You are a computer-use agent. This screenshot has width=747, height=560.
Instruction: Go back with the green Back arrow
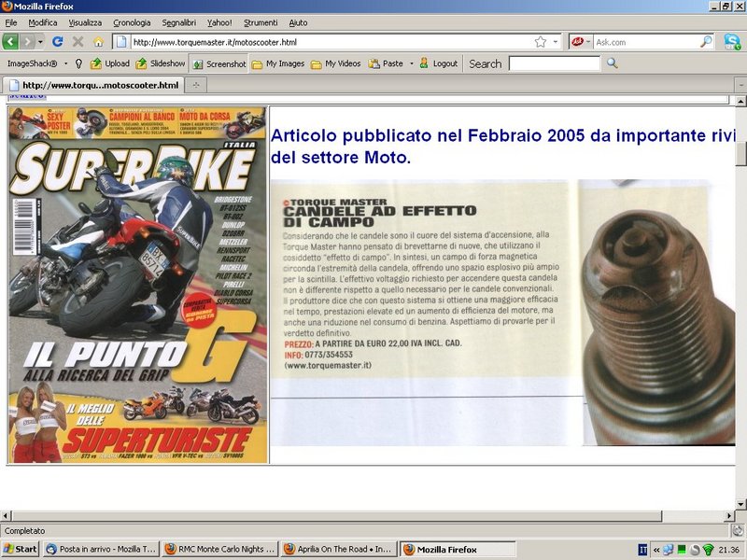point(10,42)
